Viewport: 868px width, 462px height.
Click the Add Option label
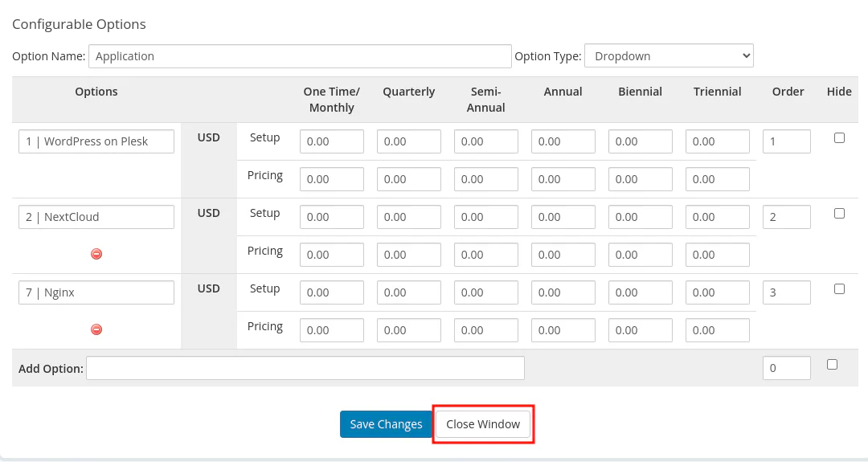click(x=51, y=369)
